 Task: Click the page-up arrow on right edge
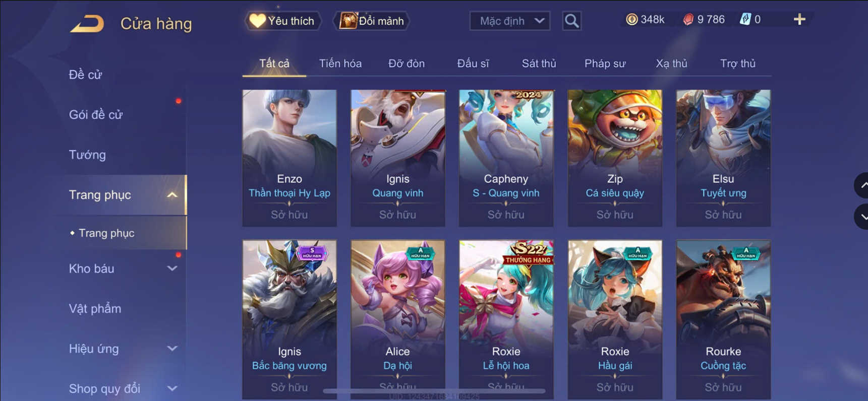(x=862, y=185)
